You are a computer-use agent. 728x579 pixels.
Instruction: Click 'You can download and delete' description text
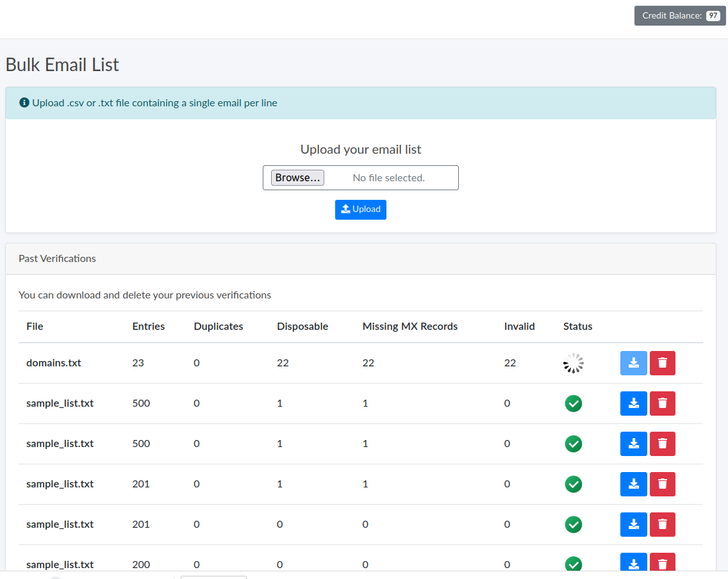pos(145,295)
